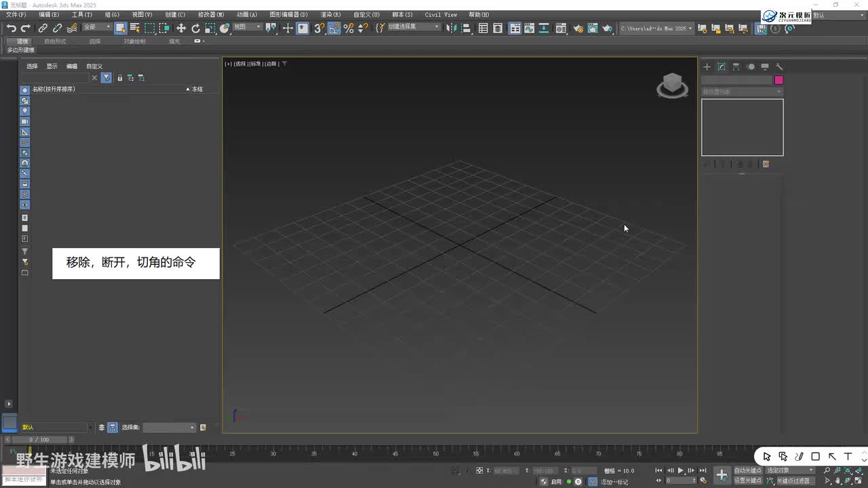The width and height of the screenshot is (868, 488).
Task: Click the Align tool icon
Action: point(467,28)
